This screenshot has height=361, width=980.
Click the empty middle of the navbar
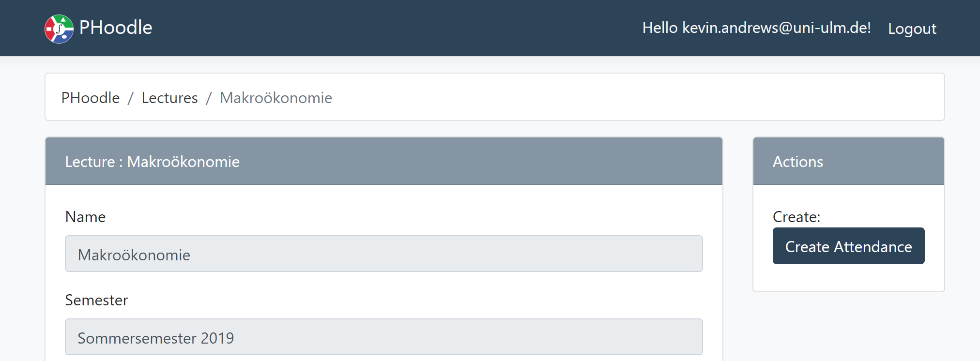[x=387, y=28]
